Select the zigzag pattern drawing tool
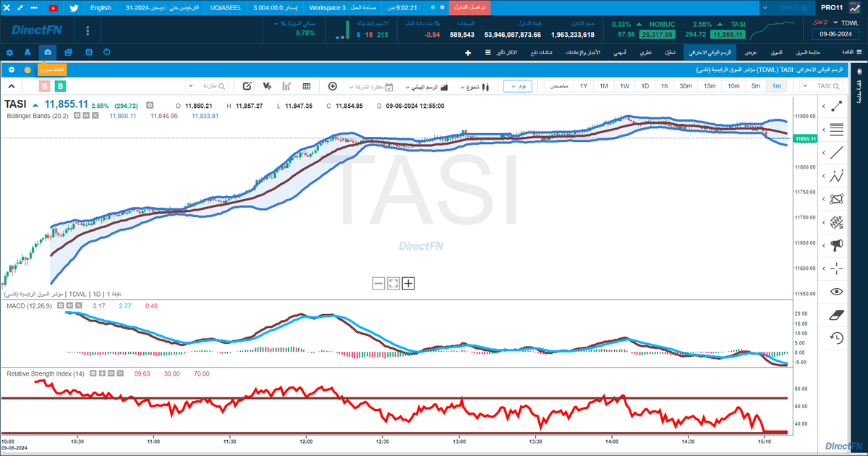This screenshot has height=456, width=868. (837, 175)
